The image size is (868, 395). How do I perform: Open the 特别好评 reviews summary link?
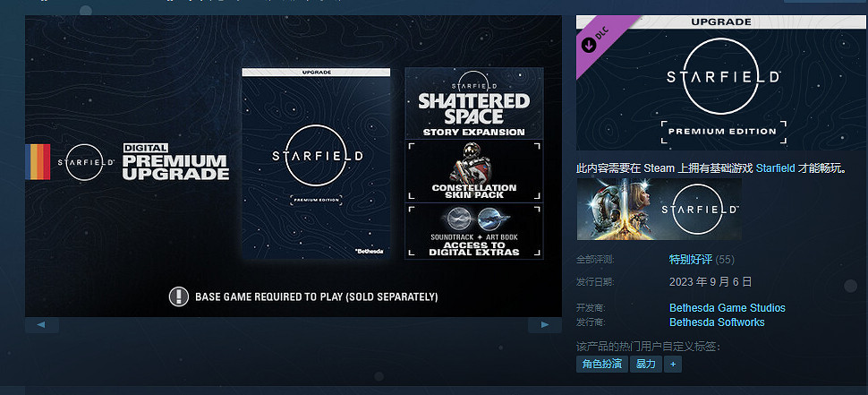click(690, 260)
